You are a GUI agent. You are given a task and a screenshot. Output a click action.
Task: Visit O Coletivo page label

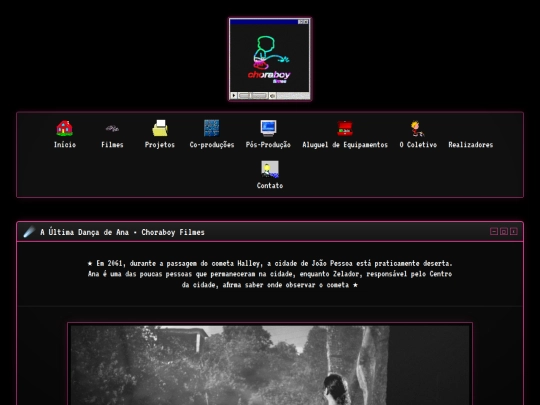click(418, 145)
